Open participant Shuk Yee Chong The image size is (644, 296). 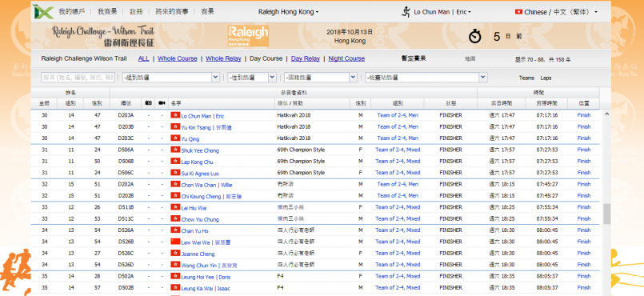tap(200, 150)
